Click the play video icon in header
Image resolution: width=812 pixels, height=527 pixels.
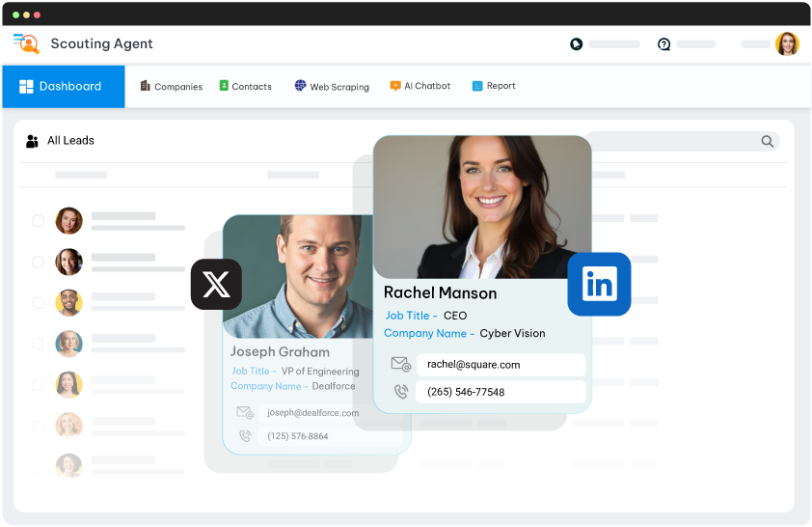tap(577, 44)
